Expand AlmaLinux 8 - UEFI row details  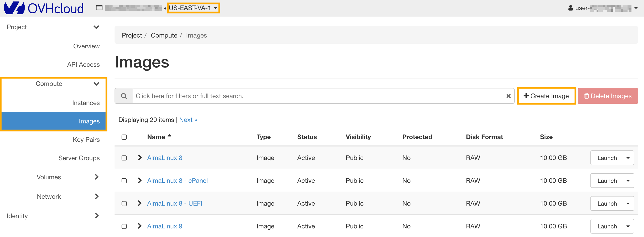click(140, 203)
